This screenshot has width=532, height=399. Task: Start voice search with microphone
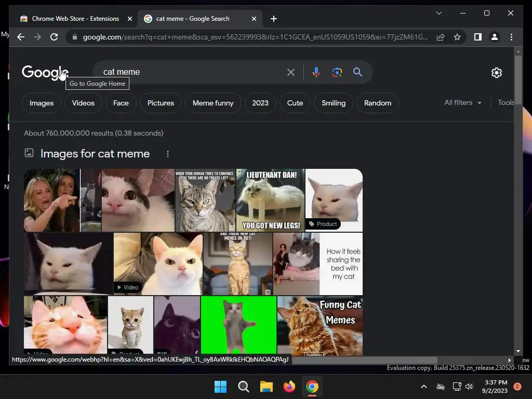pos(316,72)
